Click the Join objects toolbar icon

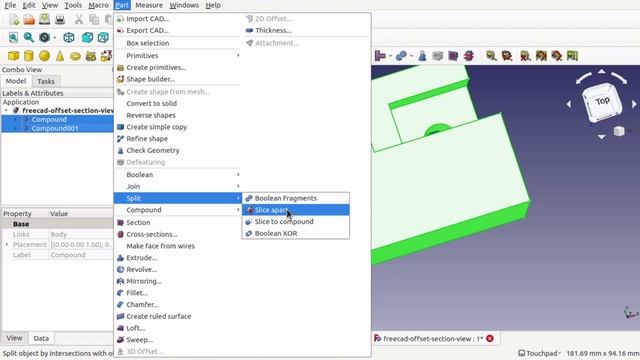point(380,56)
